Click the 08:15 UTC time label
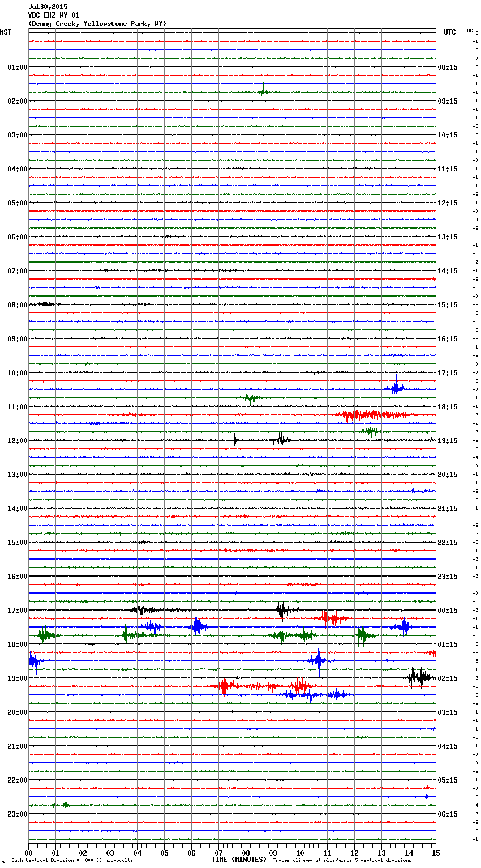The image size is (481, 868). 448,67
